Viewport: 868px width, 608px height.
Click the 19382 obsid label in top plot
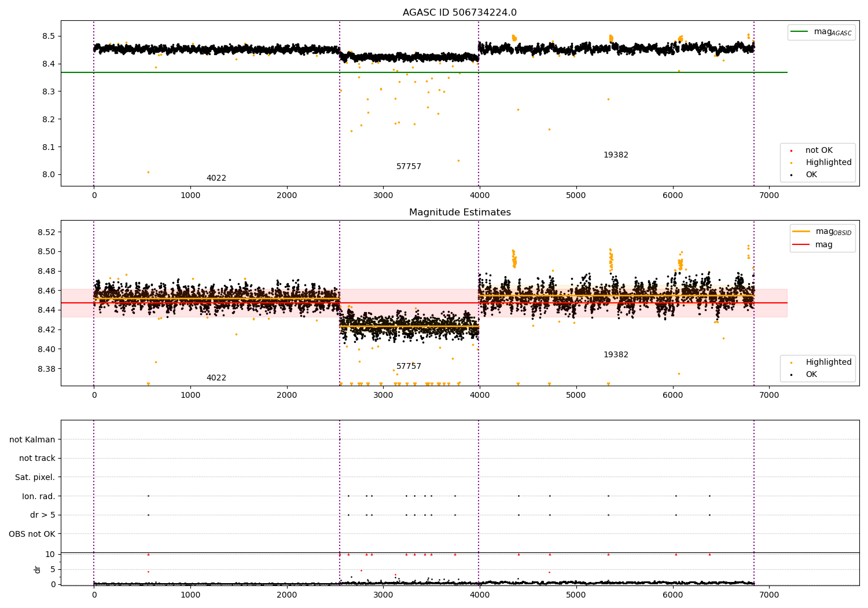pos(616,155)
